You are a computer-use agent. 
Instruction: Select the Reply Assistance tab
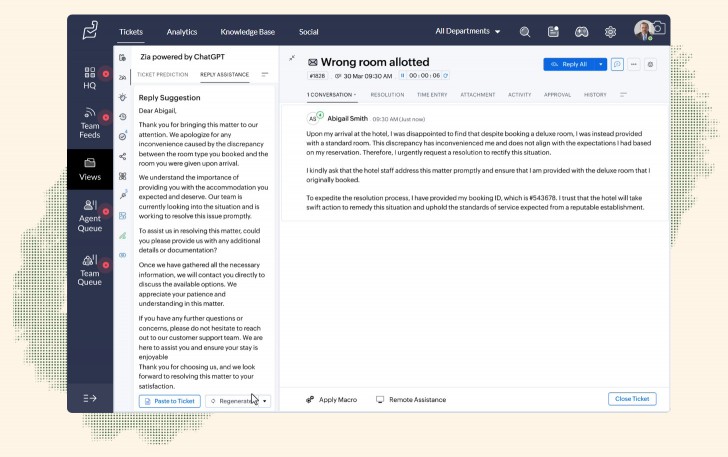[x=225, y=74]
